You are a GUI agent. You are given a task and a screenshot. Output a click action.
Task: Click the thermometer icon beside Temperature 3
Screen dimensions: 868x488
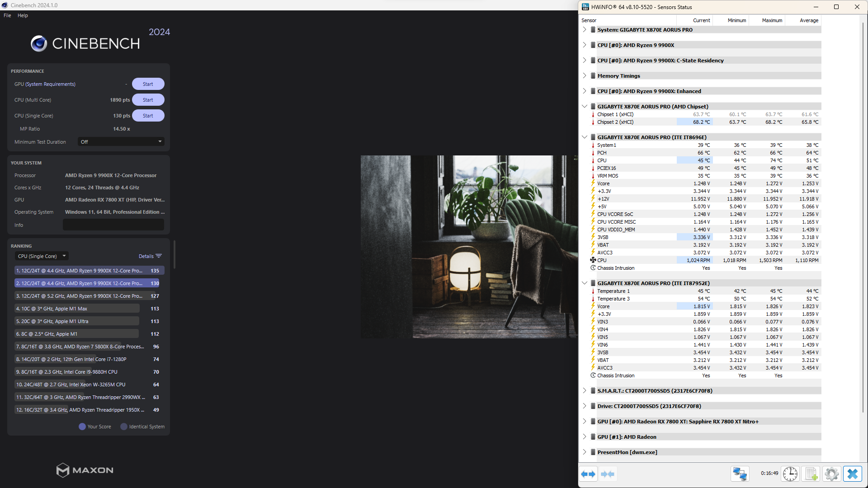[593, 299]
